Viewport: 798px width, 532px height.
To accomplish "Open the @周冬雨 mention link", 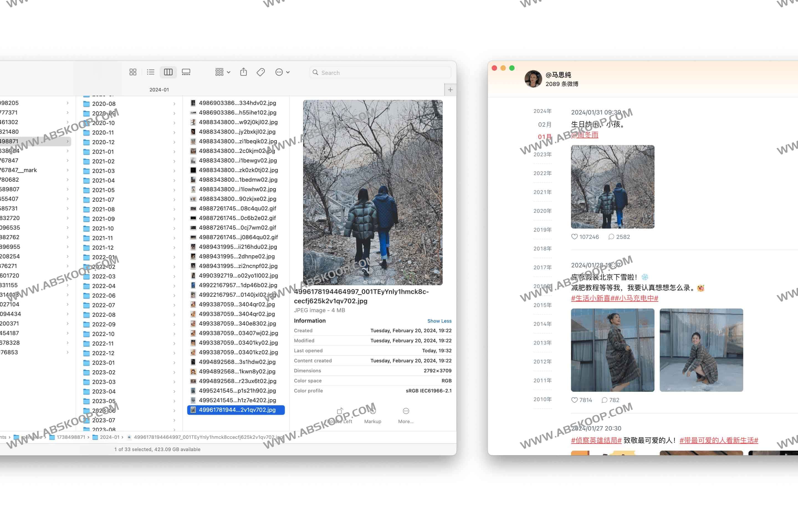I will [x=585, y=135].
